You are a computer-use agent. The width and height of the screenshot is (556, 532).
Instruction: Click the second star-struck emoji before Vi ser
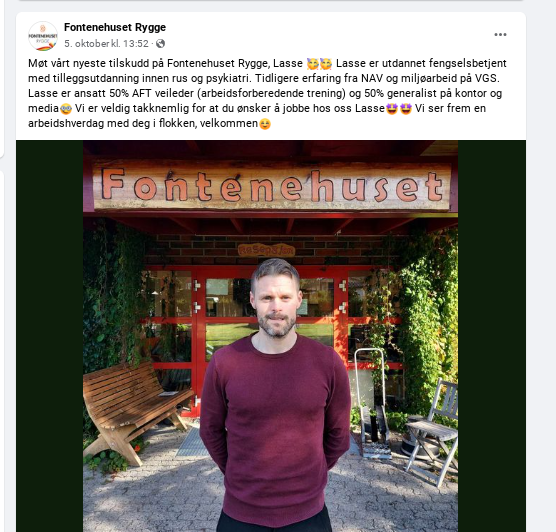coord(406,109)
